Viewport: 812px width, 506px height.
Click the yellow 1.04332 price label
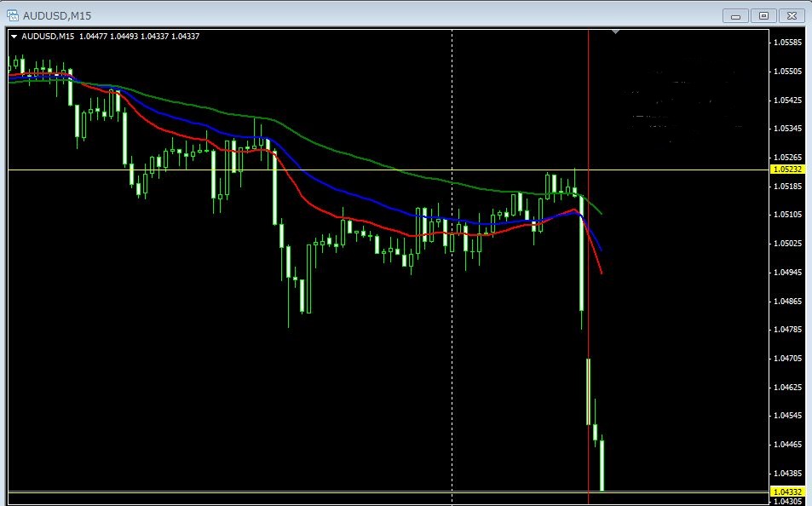click(x=787, y=492)
